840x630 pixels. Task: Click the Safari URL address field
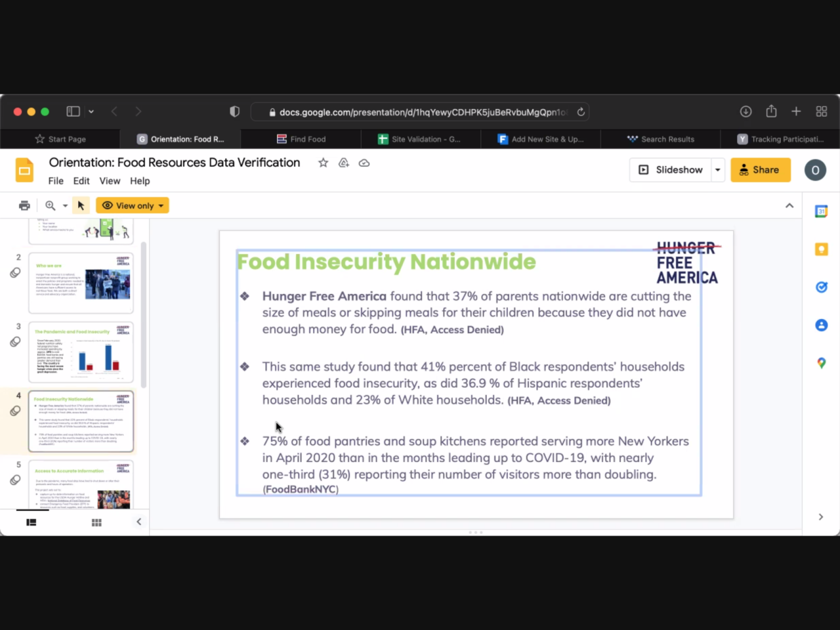tap(420, 112)
